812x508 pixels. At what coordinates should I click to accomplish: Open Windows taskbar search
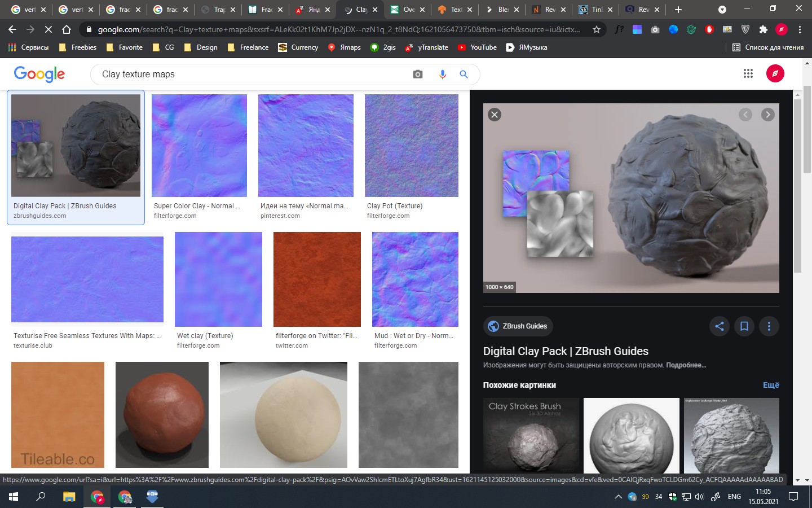41,497
